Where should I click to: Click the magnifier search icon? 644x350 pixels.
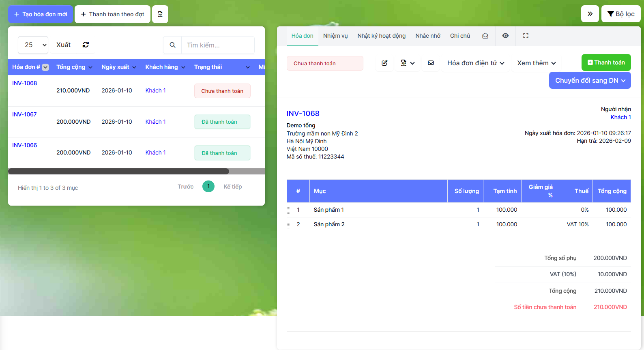click(x=172, y=45)
